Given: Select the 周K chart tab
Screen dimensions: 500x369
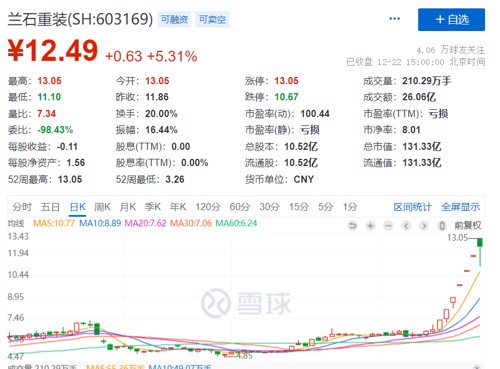Looking at the screenshot, I should 102,207.
